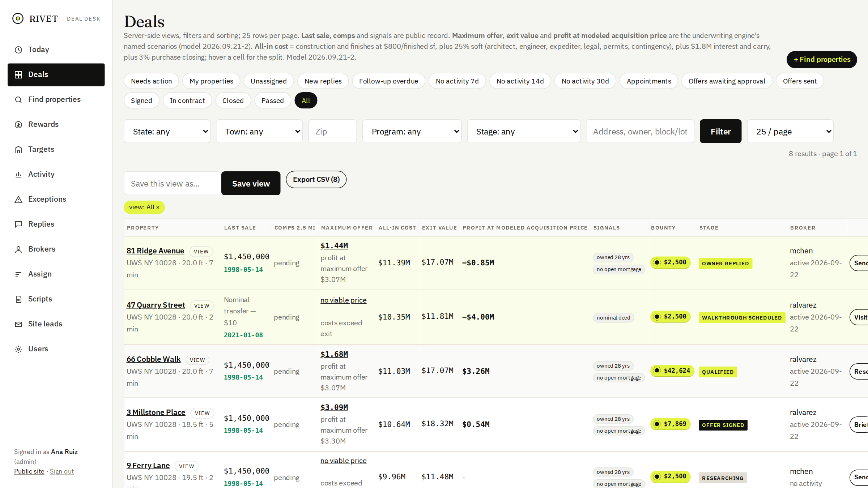Select the Follow-up overdue view
The width and height of the screenshot is (868, 488).
388,81
